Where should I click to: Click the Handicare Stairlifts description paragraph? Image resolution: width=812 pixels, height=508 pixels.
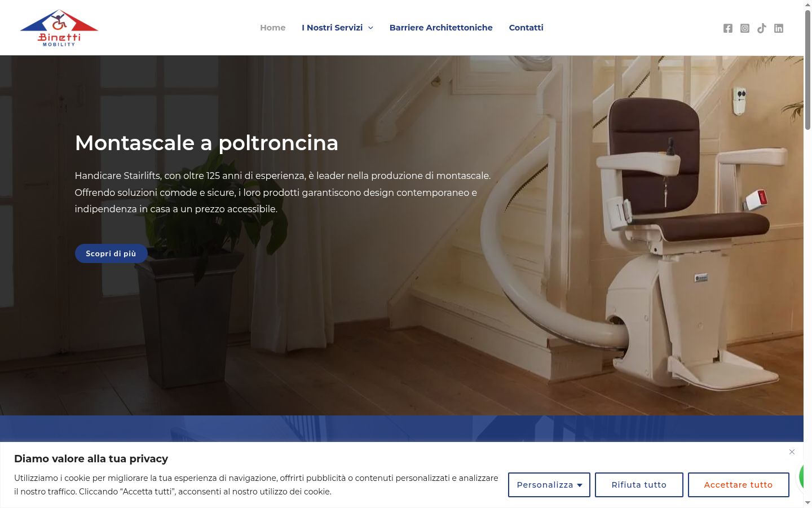(283, 192)
